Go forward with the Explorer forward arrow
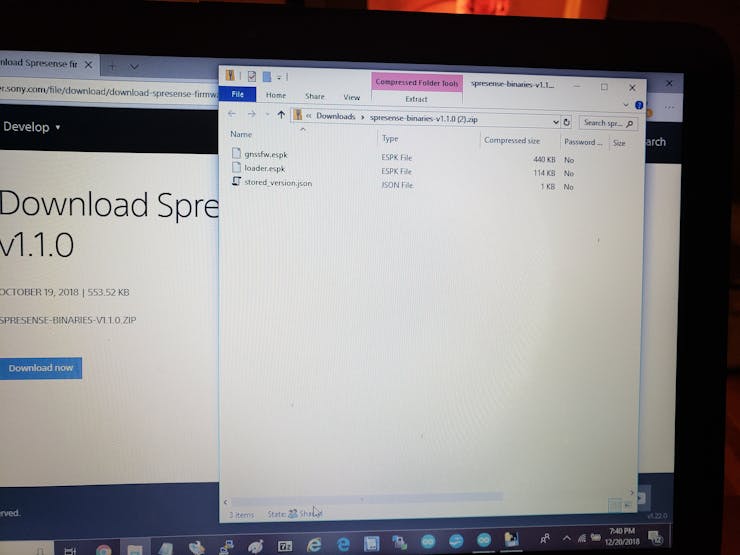Screen dimensions: 740x555 252,114
